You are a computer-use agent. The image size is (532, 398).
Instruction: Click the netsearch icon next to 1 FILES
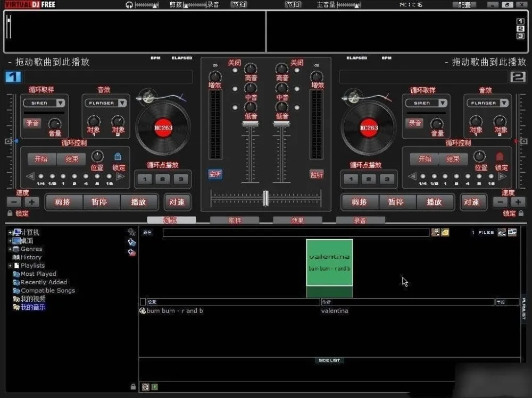click(x=501, y=232)
